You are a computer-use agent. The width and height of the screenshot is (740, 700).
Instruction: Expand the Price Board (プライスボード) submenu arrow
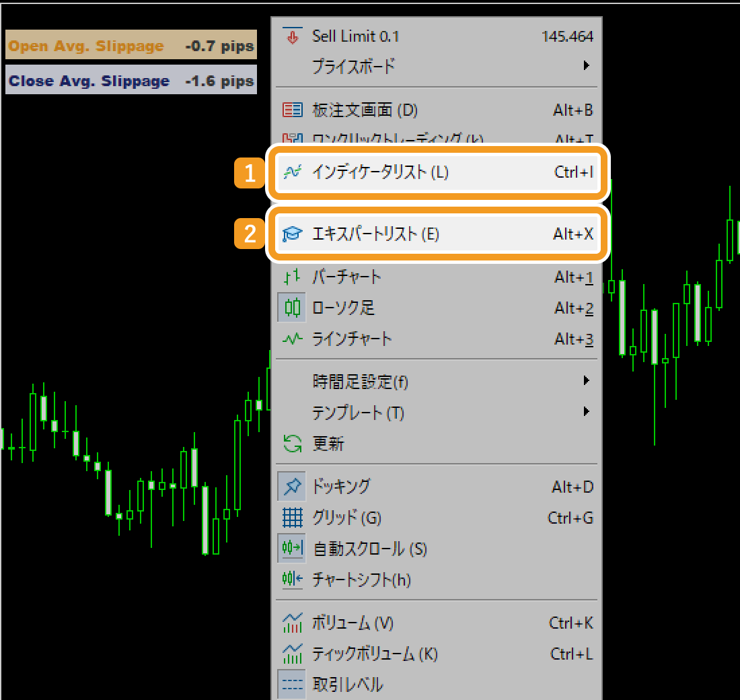pos(586,66)
